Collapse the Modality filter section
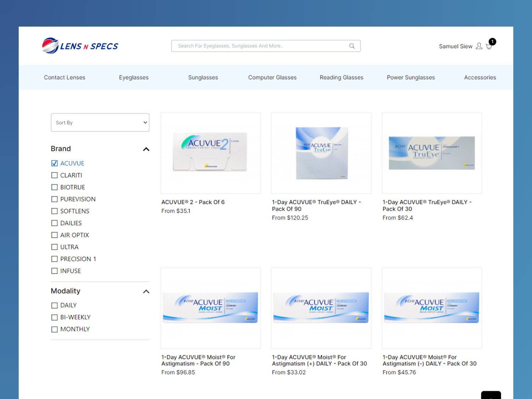Image resolution: width=532 pixels, height=399 pixels. point(146,292)
